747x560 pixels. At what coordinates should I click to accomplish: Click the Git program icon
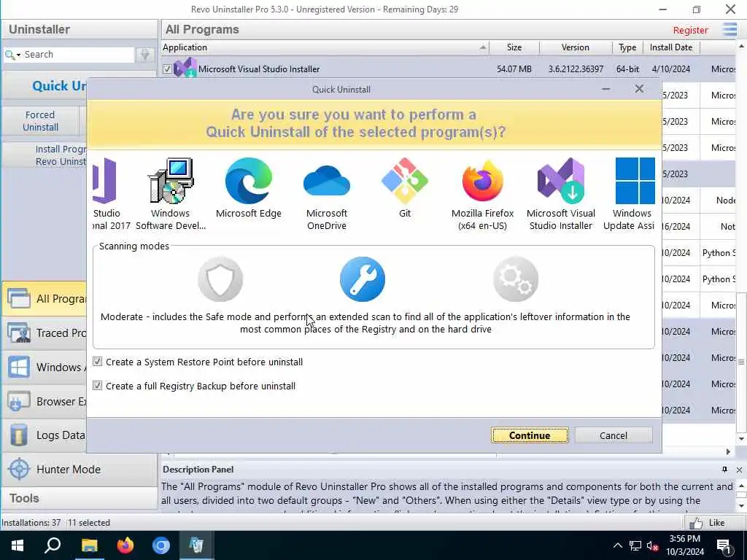point(405,181)
